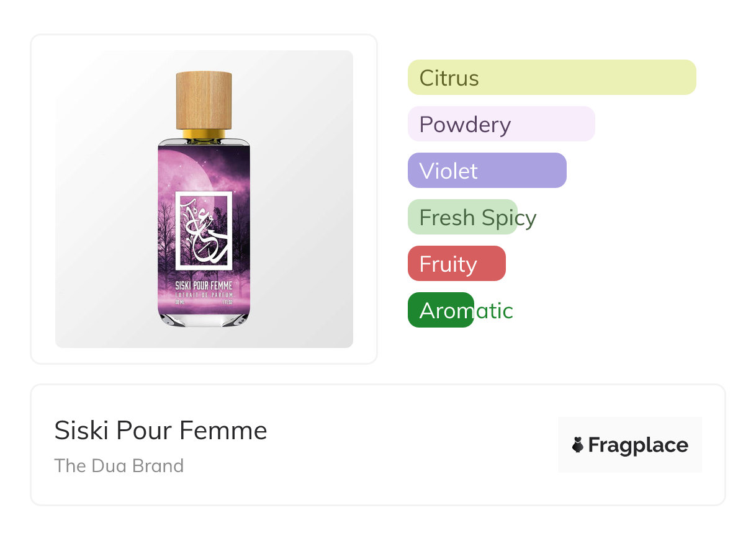The height and width of the screenshot is (536, 756).
Task: Choose the Fresh Spicy accord bar
Action: pos(462,217)
